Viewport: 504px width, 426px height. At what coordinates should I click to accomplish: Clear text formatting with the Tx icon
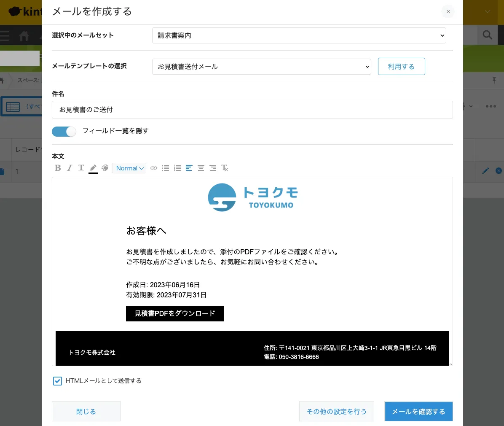pos(225,168)
